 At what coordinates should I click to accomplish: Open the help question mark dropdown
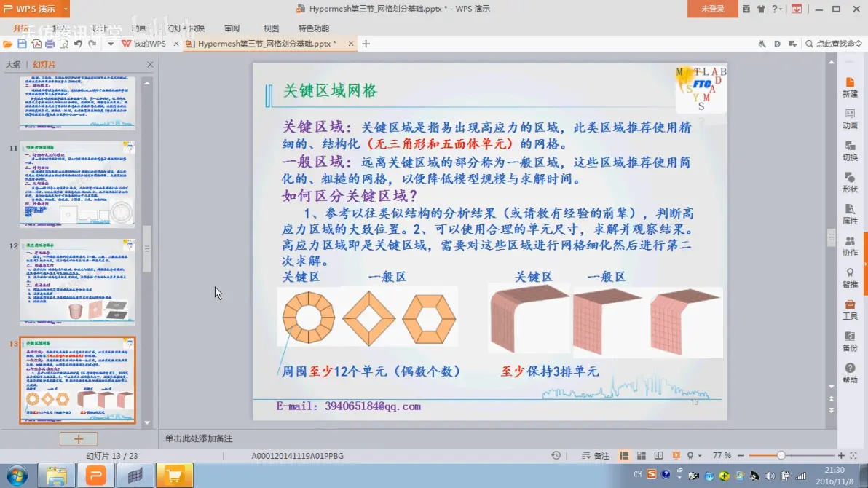[x=777, y=9]
